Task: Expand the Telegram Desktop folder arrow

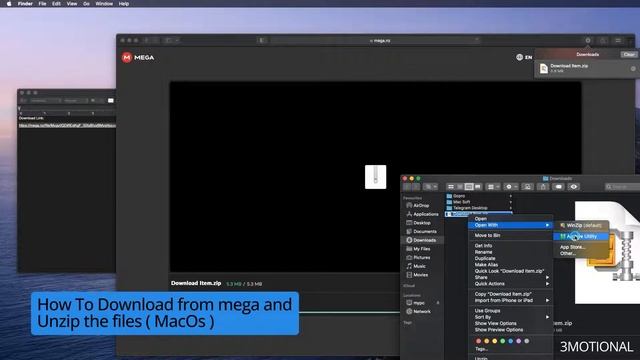Action: click(510, 208)
